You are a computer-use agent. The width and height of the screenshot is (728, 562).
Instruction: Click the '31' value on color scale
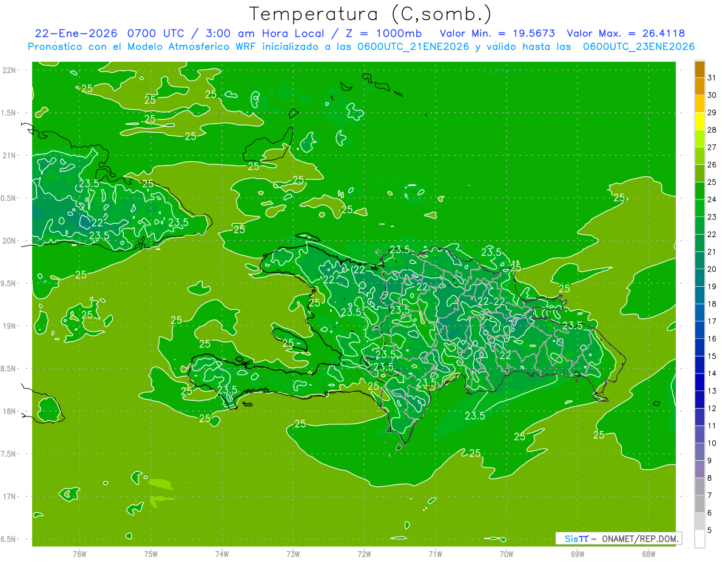click(x=712, y=78)
